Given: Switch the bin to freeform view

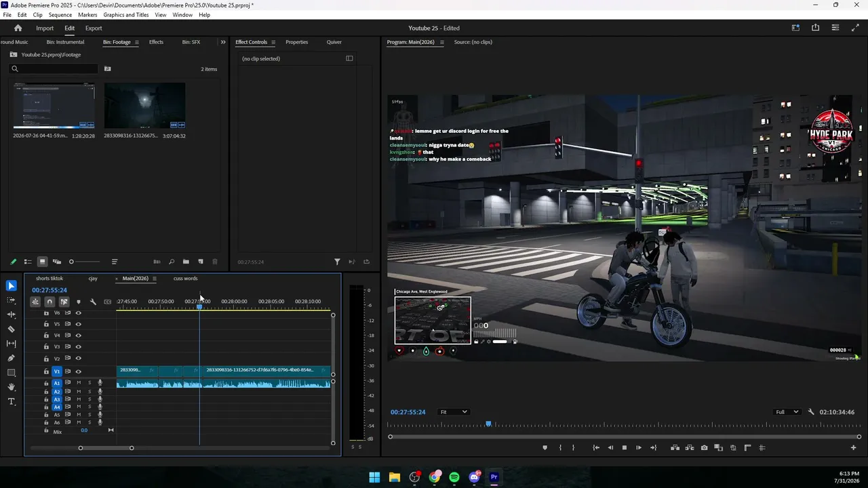Looking at the screenshot, I should [x=57, y=262].
